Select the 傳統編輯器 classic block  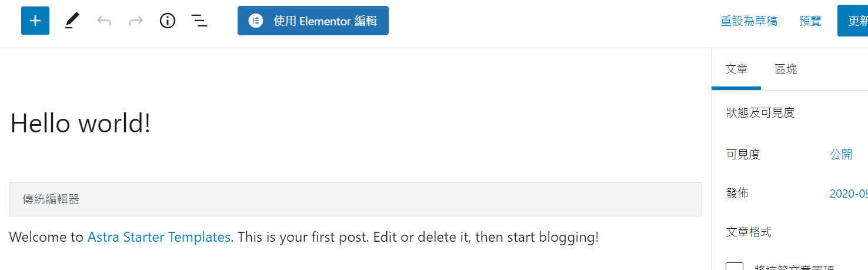point(355,199)
